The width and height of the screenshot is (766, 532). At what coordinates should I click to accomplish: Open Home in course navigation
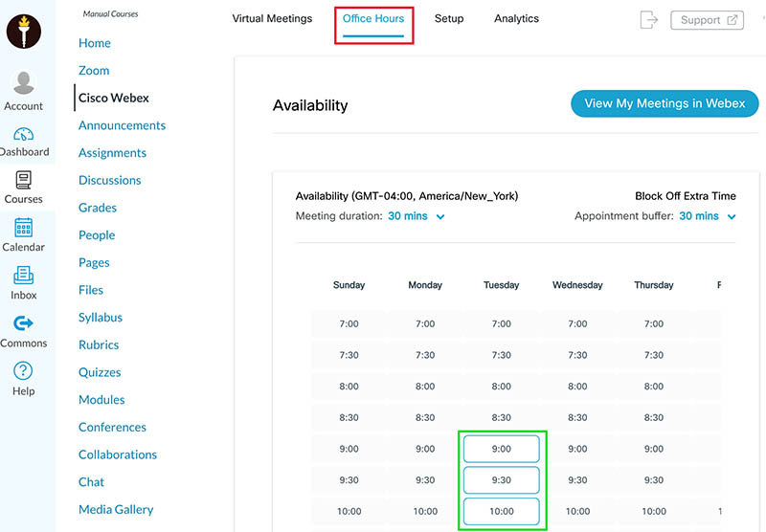(95, 43)
